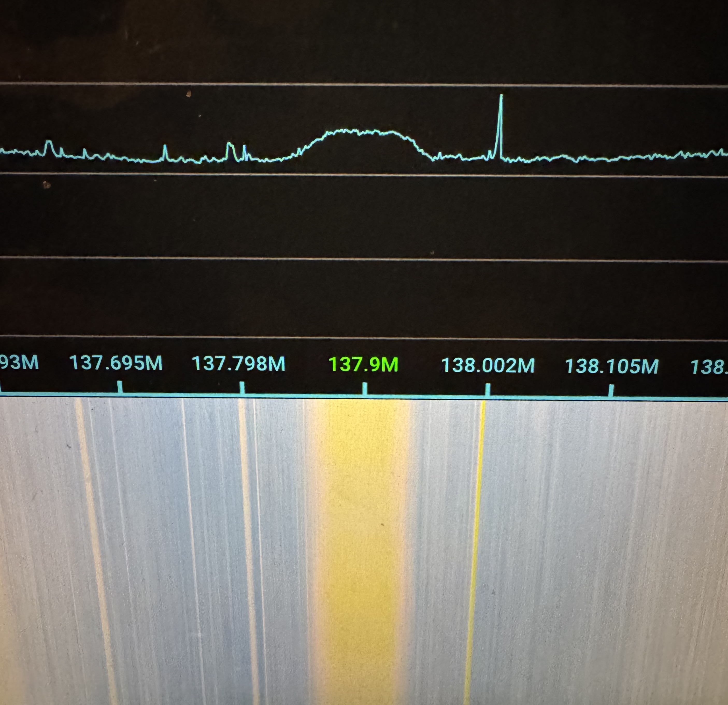Click the 138.105M frequency label
The height and width of the screenshot is (705, 728).
click(611, 366)
